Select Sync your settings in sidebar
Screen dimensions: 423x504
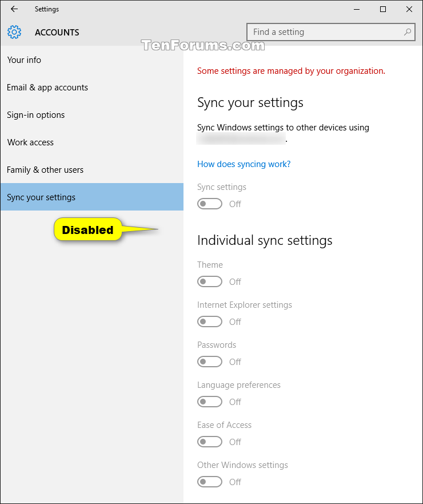41,197
